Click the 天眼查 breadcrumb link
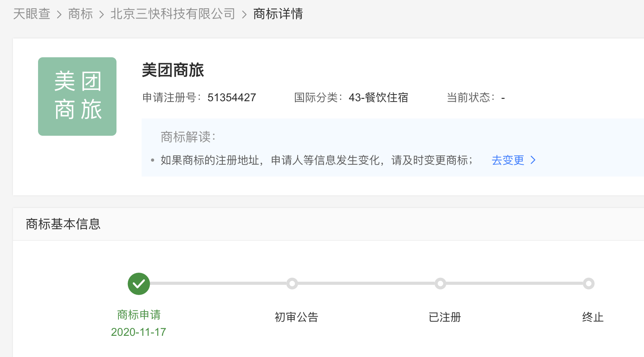 coord(32,14)
